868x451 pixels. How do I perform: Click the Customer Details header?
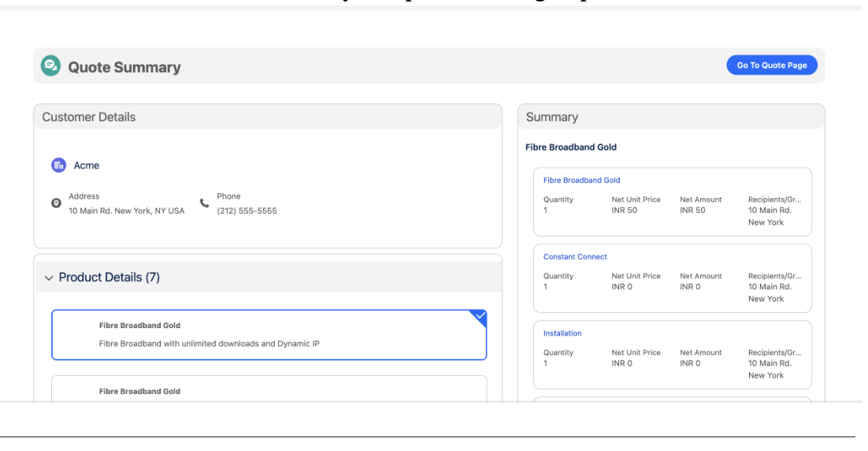pos(89,117)
